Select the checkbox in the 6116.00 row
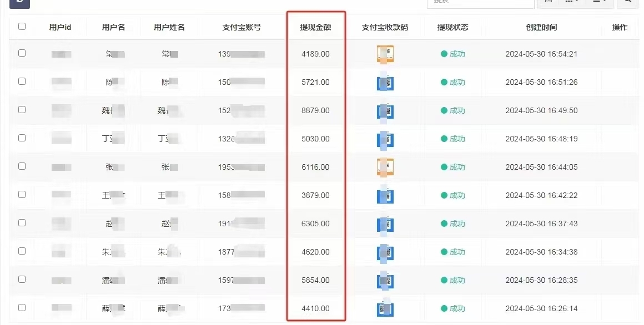The width and height of the screenshot is (644, 325). click(x=22, y=166)
